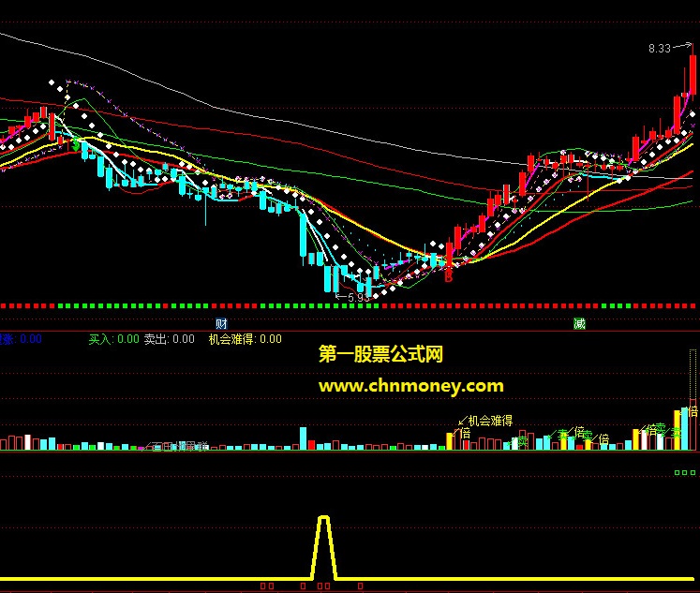Viewport: 700px width, 593px height.
Task: Select the 8.33 high price label
Action: tap(660, 49)
